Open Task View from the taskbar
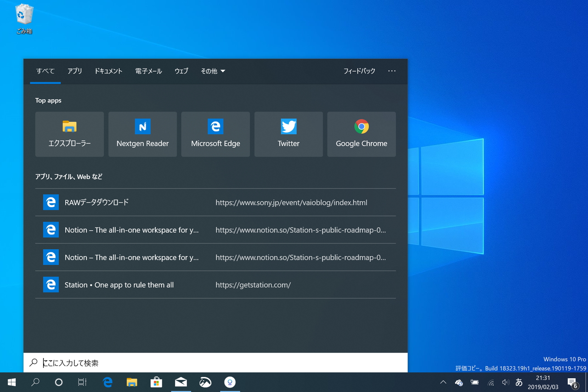 (82, 382)
